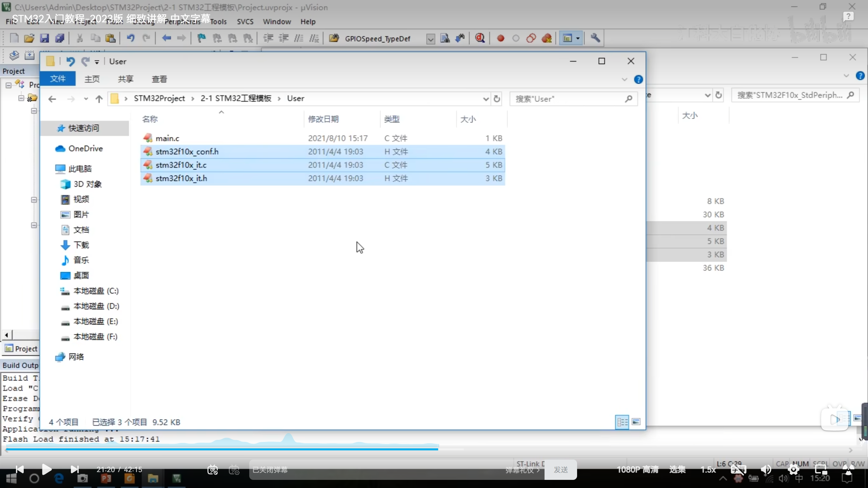Switch to large icons view layout

[636, 422]
